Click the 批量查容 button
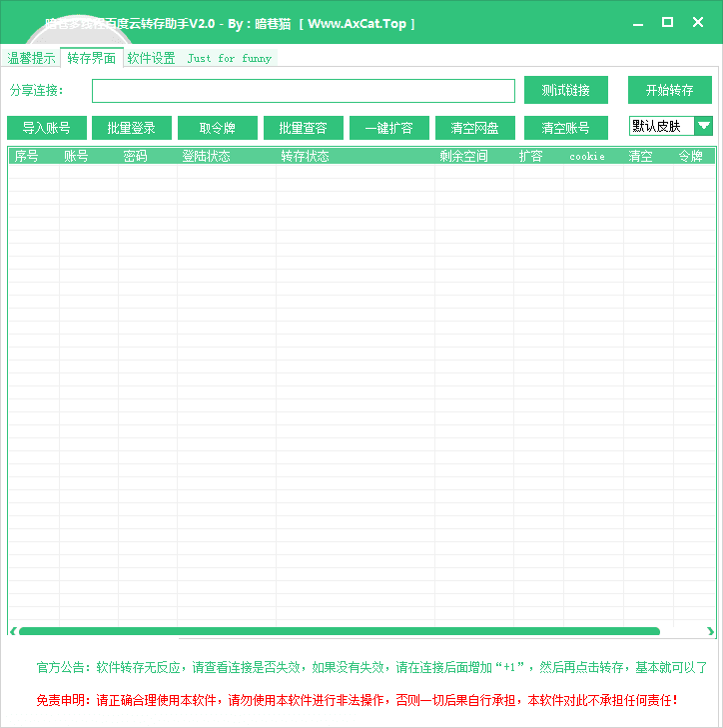This screenshot has width=723, height=728. click(304, 128)
